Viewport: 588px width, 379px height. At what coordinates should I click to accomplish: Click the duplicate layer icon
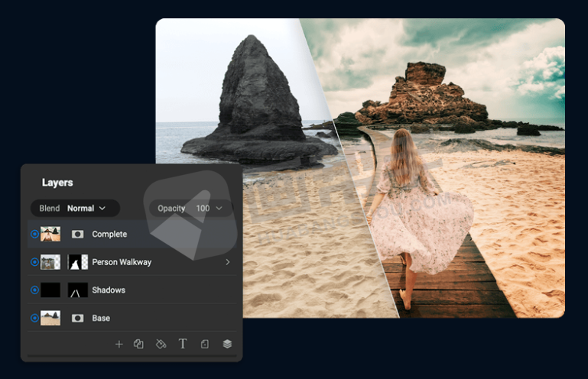(x=138, y=344)
